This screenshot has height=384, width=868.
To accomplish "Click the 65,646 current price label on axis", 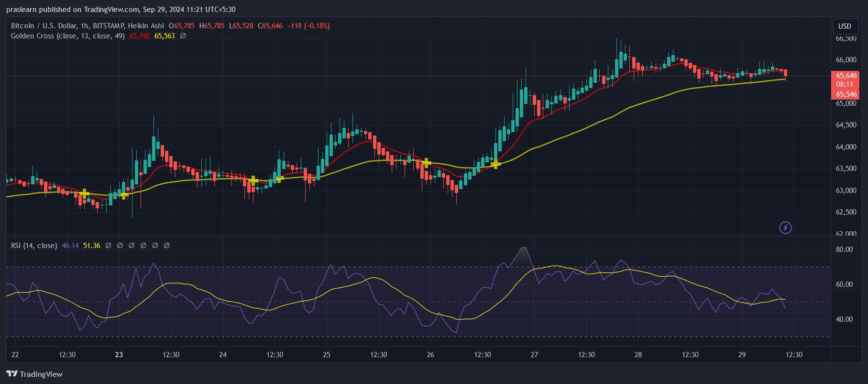I will [x=846, y=76].
